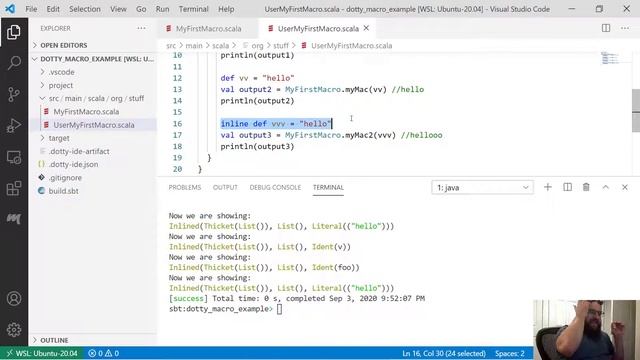The width and height of the screenshot is (640, 360).
Task: Click the 'scala' breadcrumb segment
Action: coord(220,46)
